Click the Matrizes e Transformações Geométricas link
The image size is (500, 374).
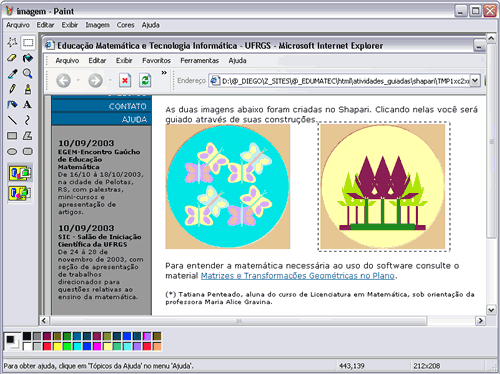[x=298, y=276]
